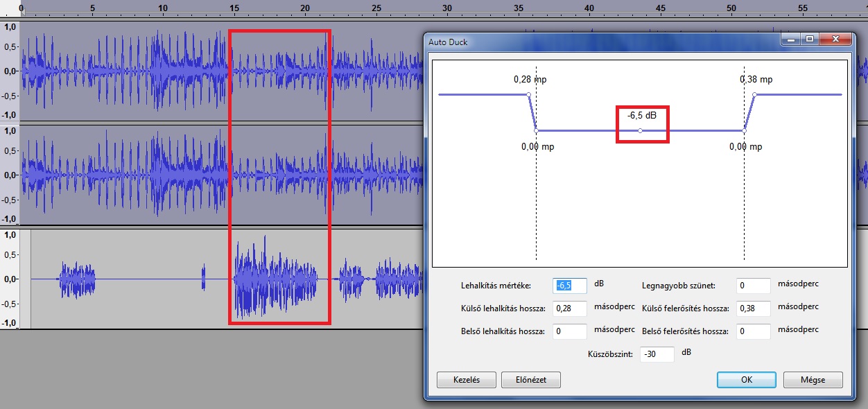Click the 0,38 mp fade-up handle

tap(754, 94)
